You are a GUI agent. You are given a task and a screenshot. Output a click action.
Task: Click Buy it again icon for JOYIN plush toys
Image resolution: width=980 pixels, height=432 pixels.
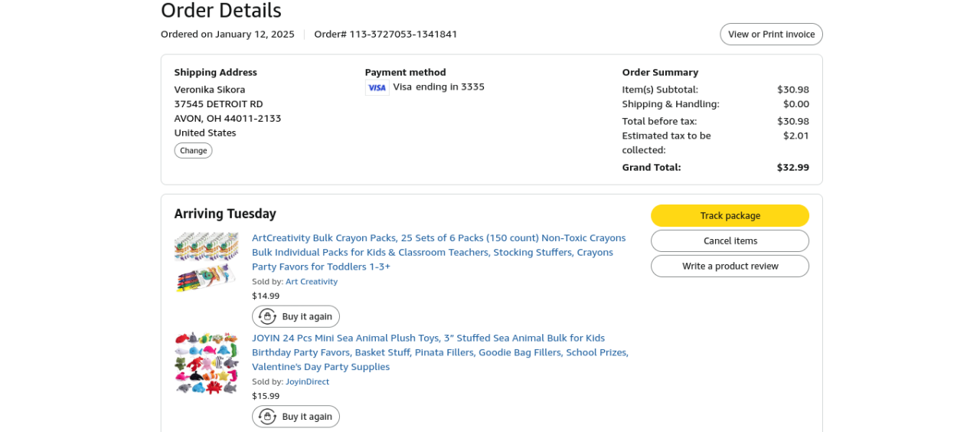267,417
